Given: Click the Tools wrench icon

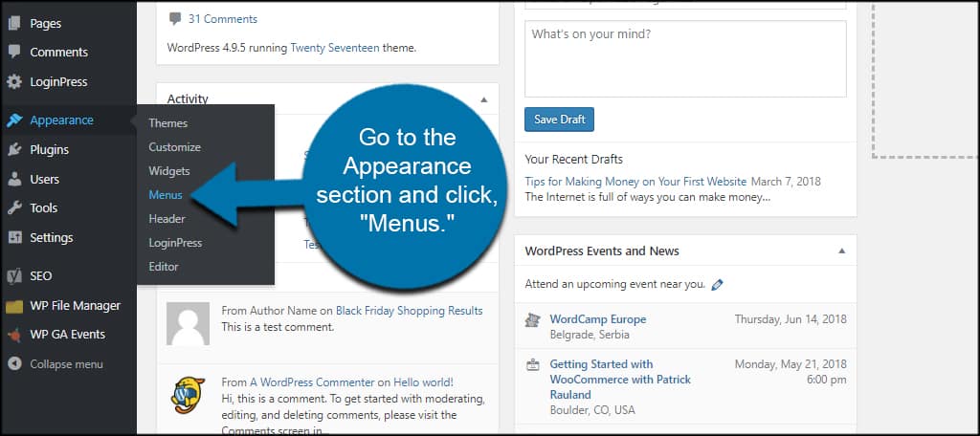Looking at the screenshot, I should (14, 208).
